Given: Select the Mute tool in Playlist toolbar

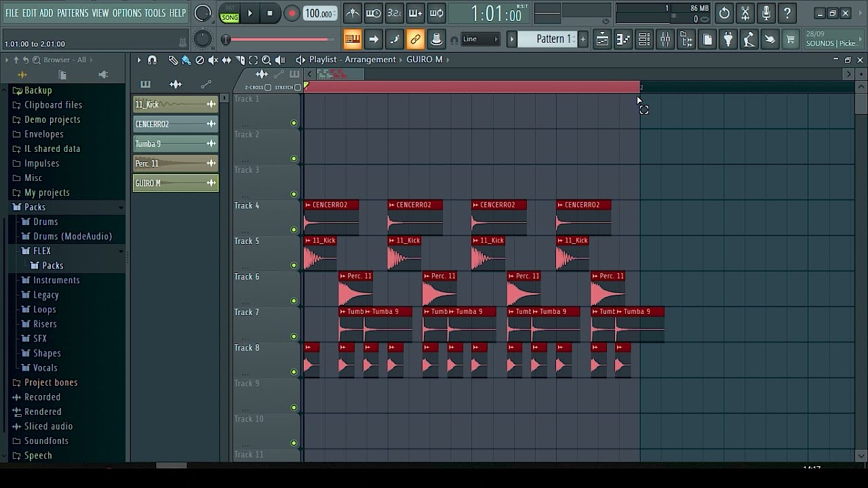Looking at the screenshot, I should [x=213, y=60].
